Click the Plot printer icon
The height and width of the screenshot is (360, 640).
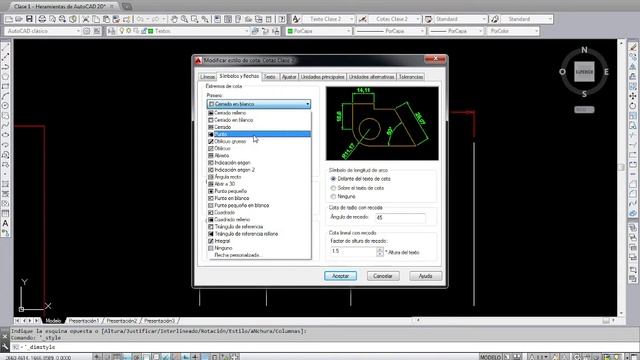[42, 19]
